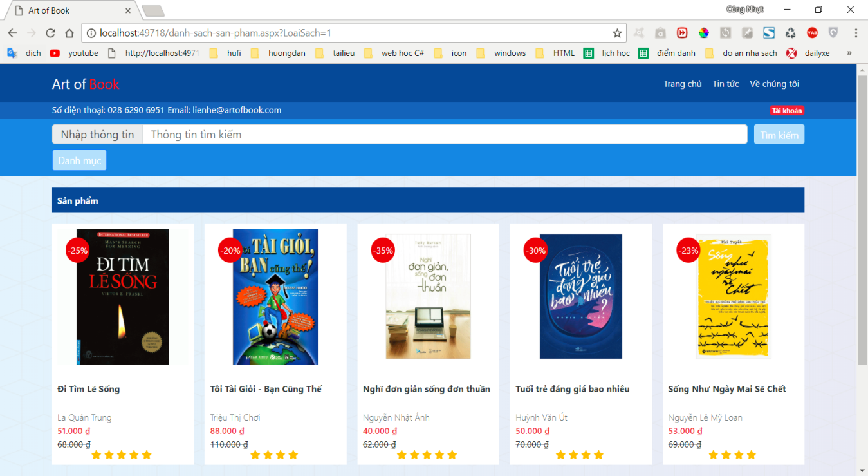This screenshot has height=476, width=868.
Task: Click the page vertical scrollbar thumb
Action: [862, 219]
